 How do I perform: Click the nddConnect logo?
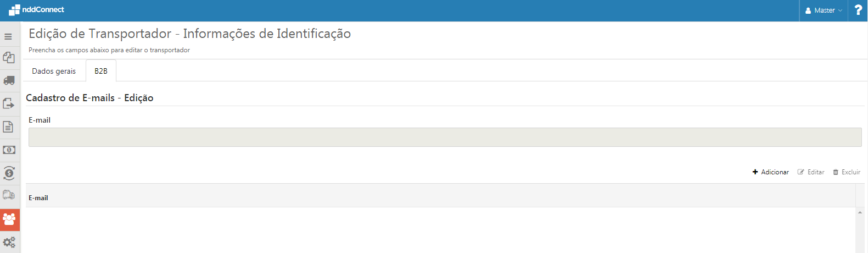[37, 10]
